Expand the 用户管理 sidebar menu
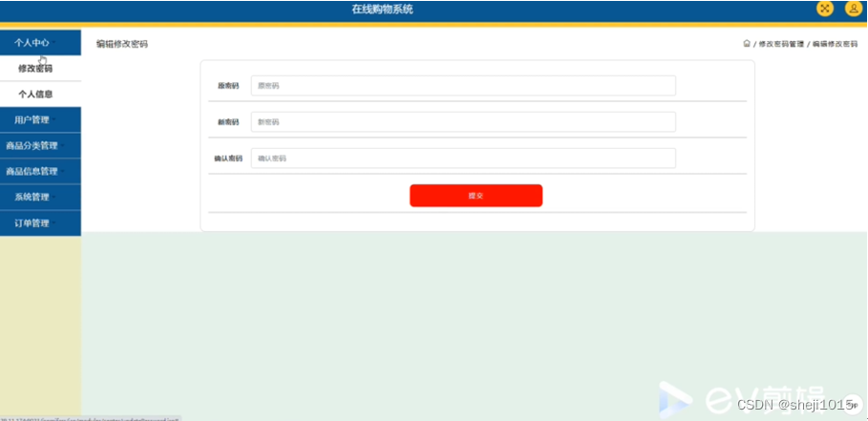The image size is (868, 421). coord(40,119)
